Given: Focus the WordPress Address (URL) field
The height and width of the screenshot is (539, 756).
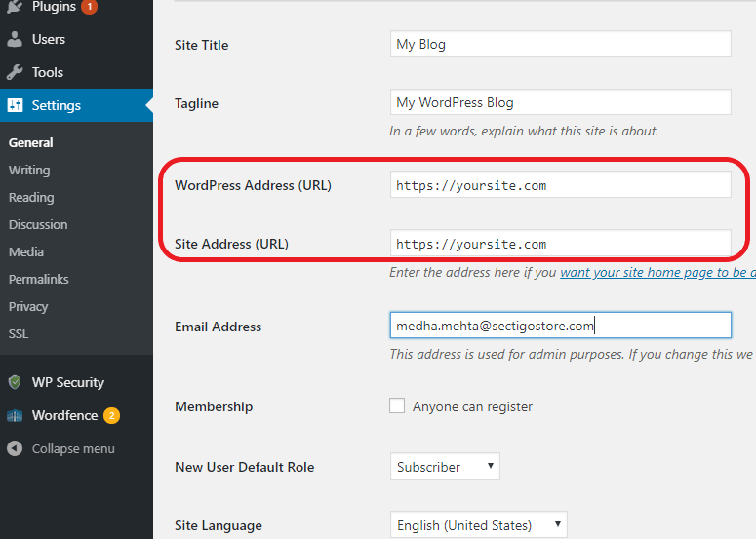Looking at the screenshot, I should (x=560, y=185).
